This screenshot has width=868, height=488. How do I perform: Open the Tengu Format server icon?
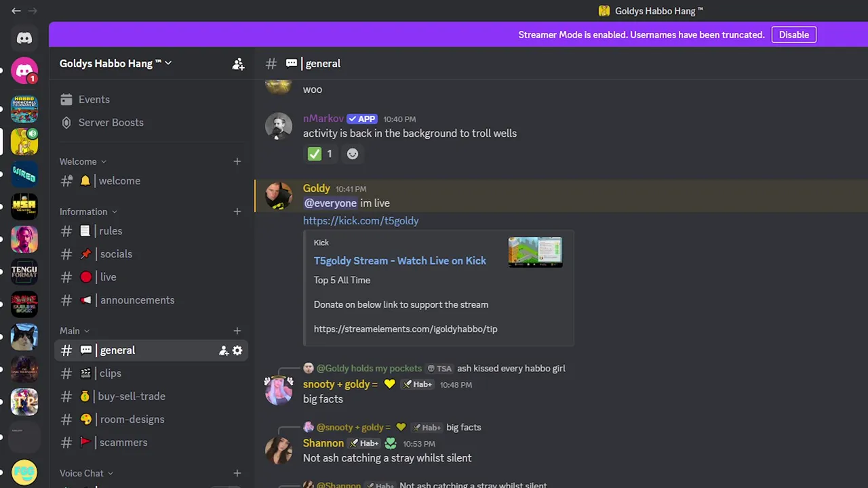point(24,272)
